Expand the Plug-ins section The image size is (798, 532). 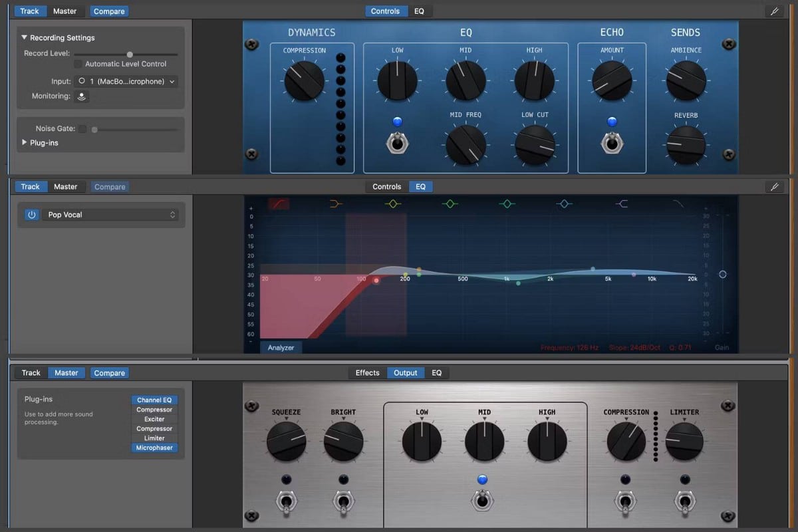(23, 142)
